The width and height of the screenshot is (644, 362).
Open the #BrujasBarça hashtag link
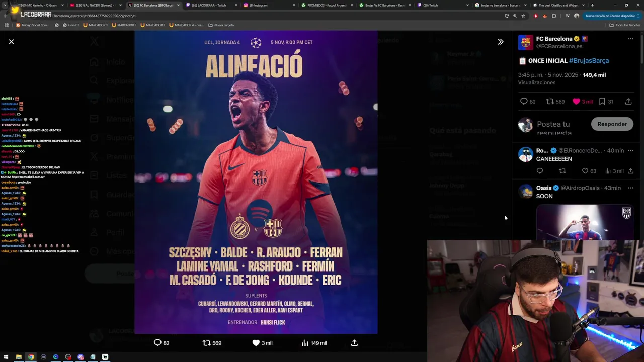click(x=589, y=60)
